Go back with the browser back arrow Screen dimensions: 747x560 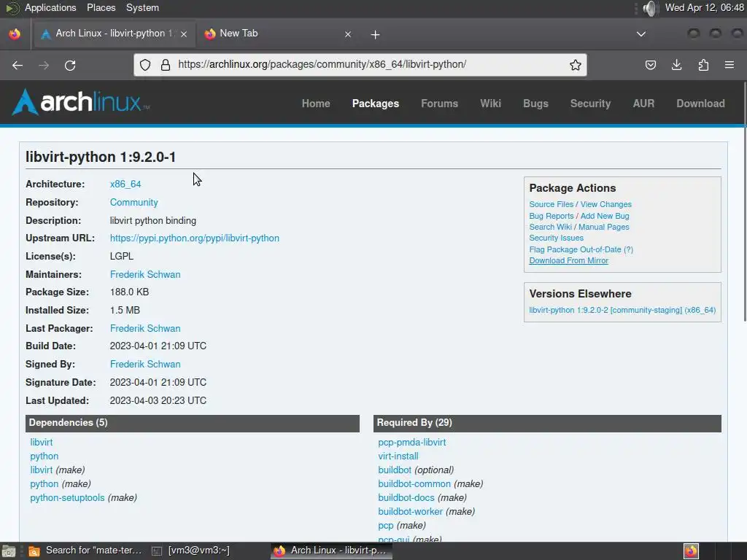click(x=18, y=65)
